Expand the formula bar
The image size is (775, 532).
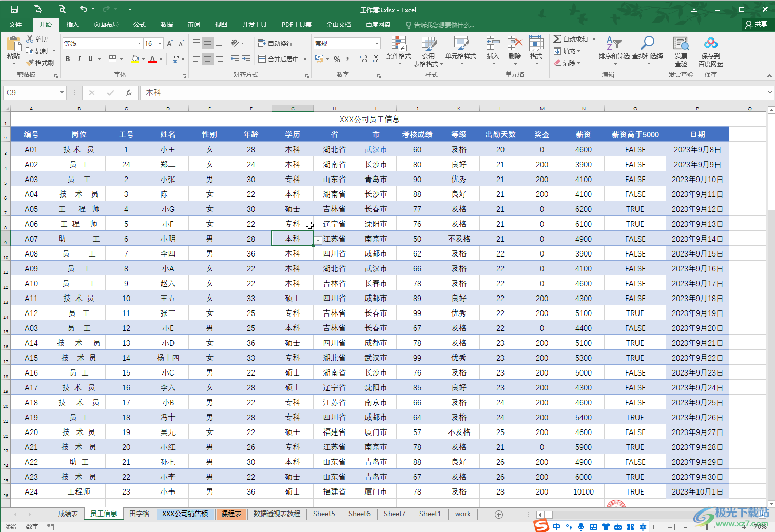pos(770,93)
